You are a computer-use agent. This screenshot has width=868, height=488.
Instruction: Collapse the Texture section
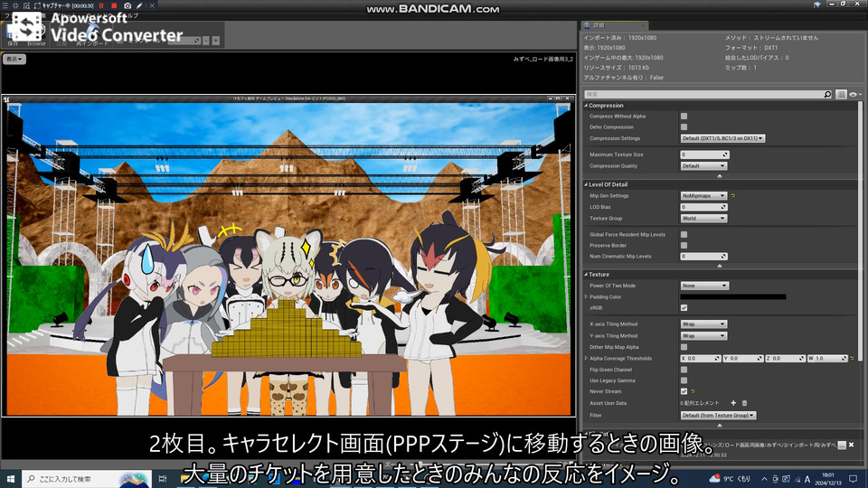tap(586, 275)
